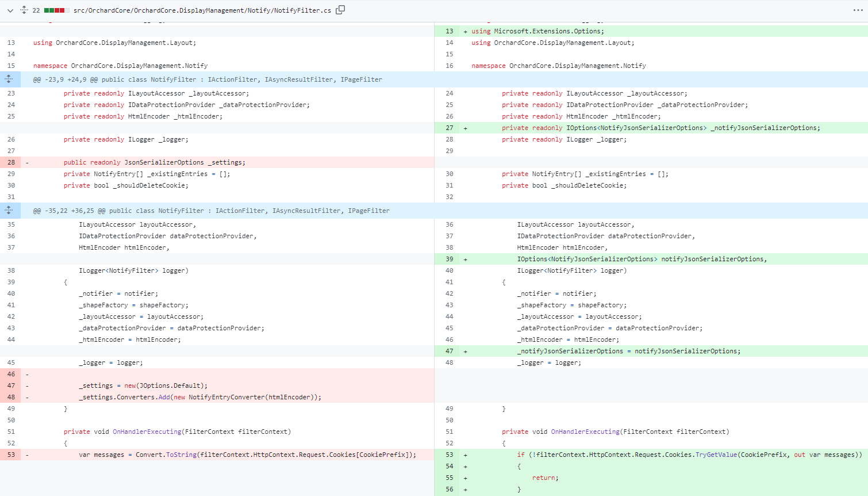Click added line number 47 beside _notifyJsonSerializerOptions assignment

(449, 351)
